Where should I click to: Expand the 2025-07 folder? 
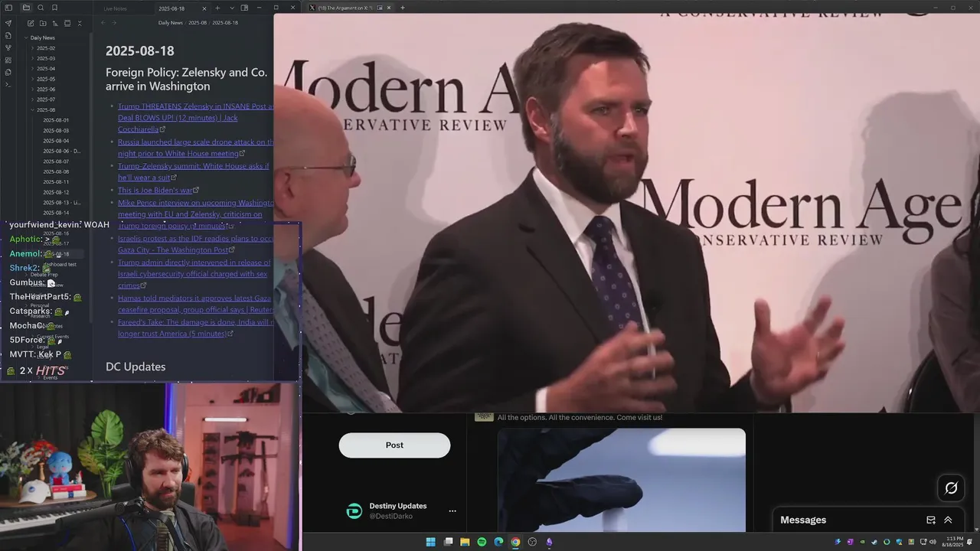[46, 99]
